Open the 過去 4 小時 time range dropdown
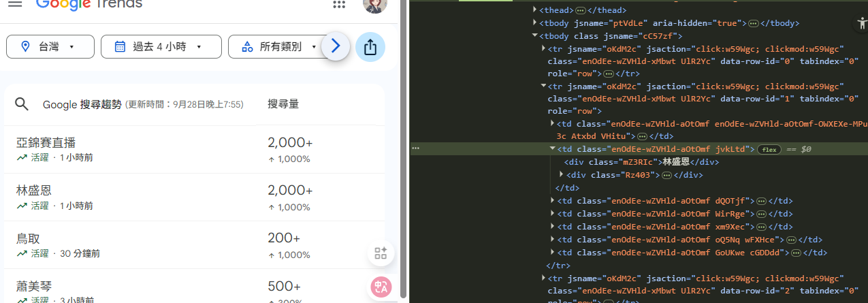Screen dimensions: 868x303 161,46
